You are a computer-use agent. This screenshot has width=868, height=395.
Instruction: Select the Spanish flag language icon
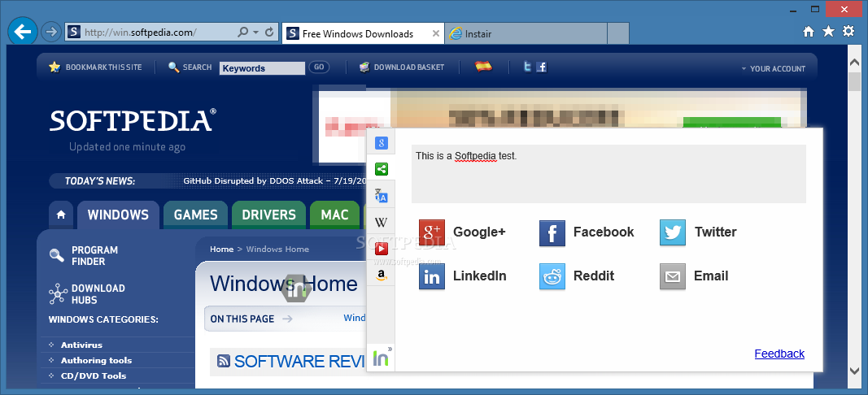click(x=484, y=67)
